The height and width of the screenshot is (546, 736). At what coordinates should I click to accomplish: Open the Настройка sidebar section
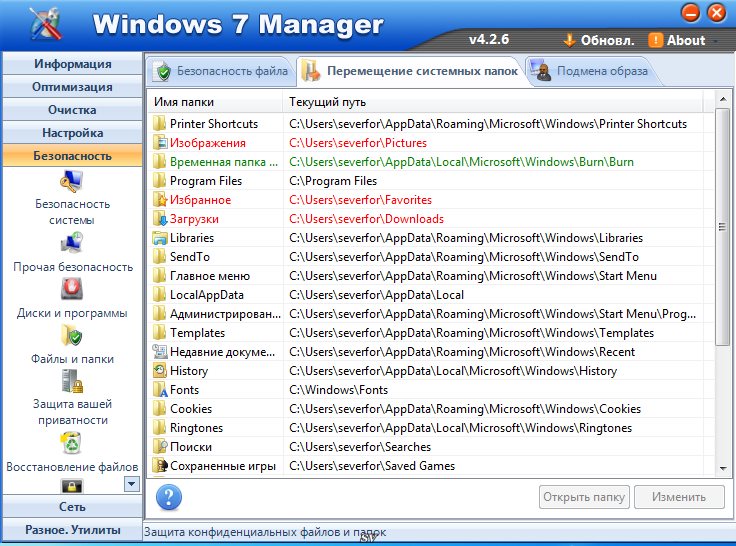pyautogui.click(x=72, y=133)
